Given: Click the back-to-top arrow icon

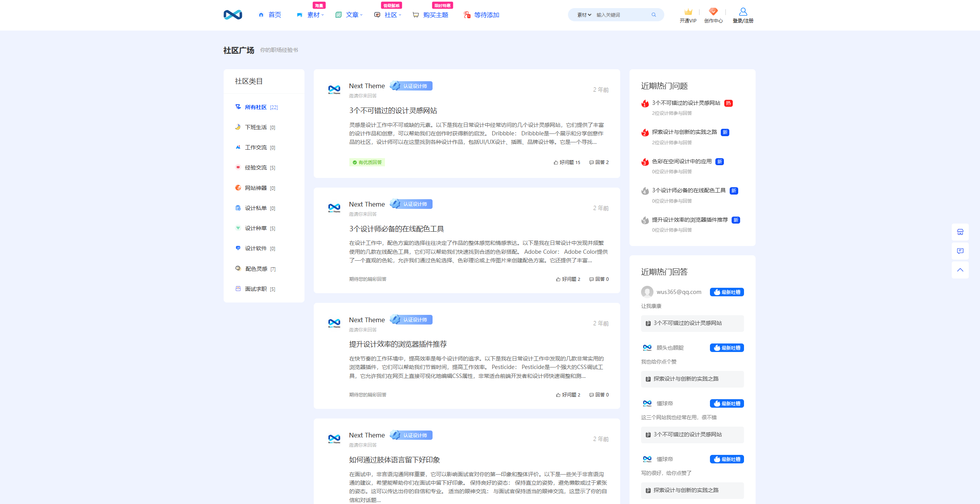Looking at the screenshot, I should pos(960,270).
